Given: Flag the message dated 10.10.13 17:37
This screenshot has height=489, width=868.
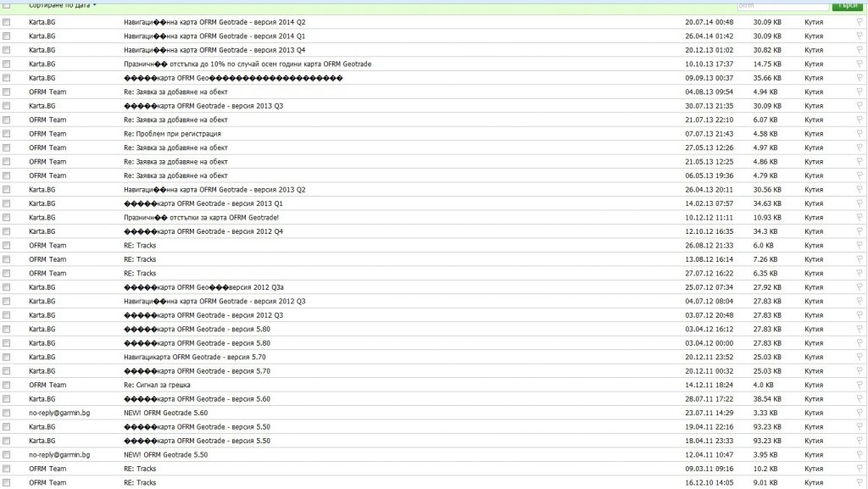Looking at the screenshot, I should [860, 64].
